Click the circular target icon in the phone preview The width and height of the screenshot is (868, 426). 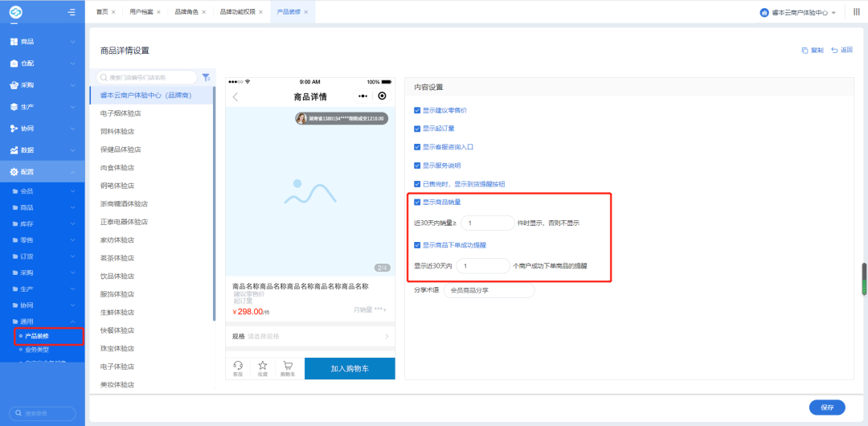(x=382, y=96)
